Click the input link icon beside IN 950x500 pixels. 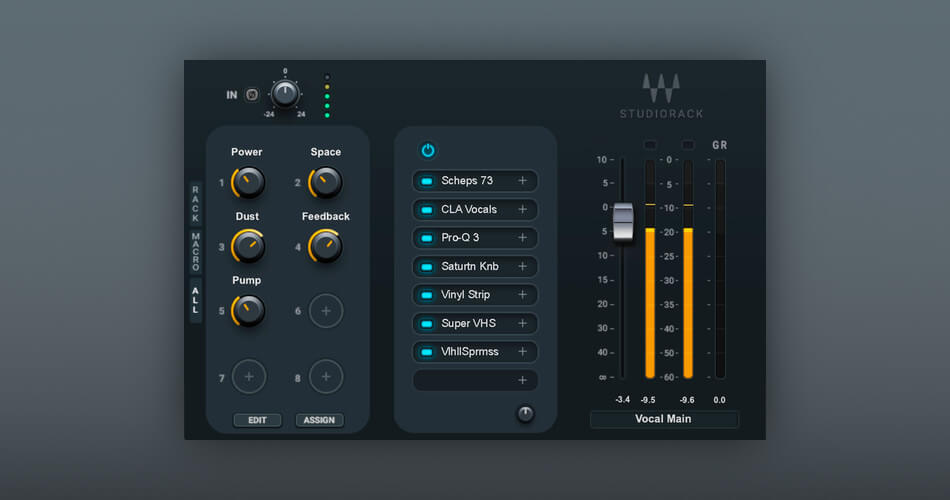pos(251,95)
